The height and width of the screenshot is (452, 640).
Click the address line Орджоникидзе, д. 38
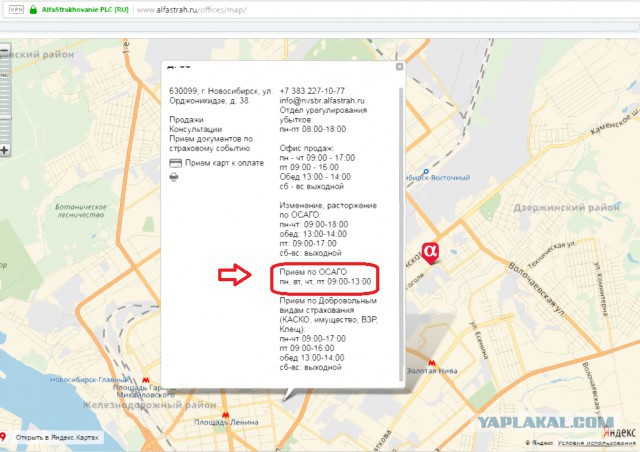point(209,100)
